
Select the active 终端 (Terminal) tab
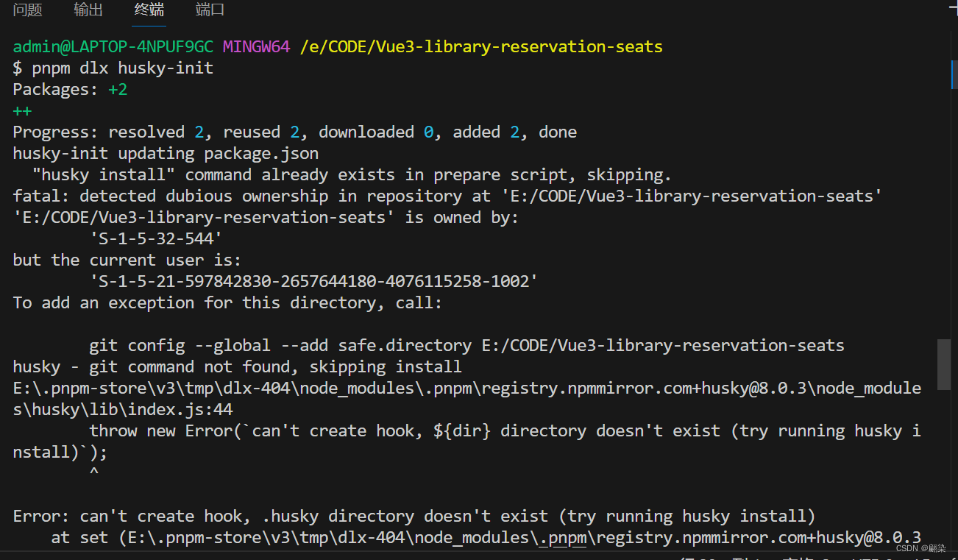pos(148,10)
